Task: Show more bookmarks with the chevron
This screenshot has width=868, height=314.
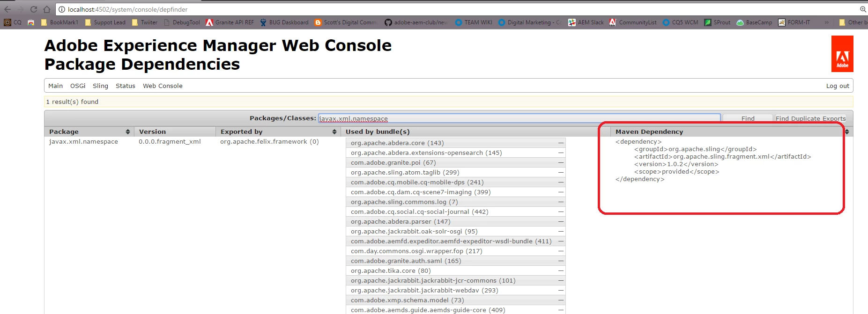Action: [827, 22]
